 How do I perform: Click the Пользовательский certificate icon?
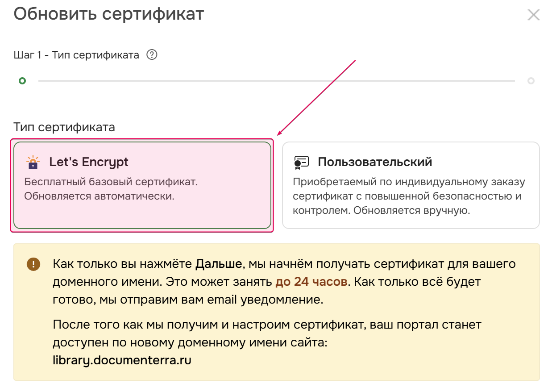[301, 162]
